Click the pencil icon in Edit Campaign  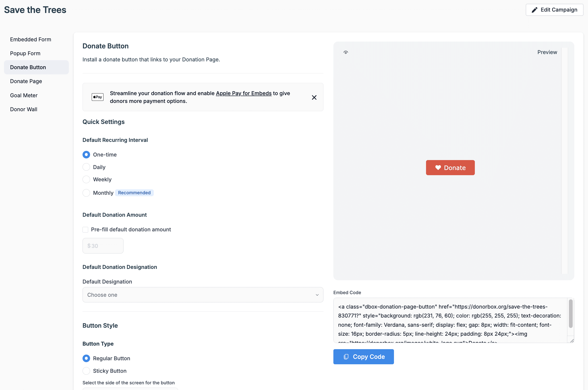(x=534, y=10)
